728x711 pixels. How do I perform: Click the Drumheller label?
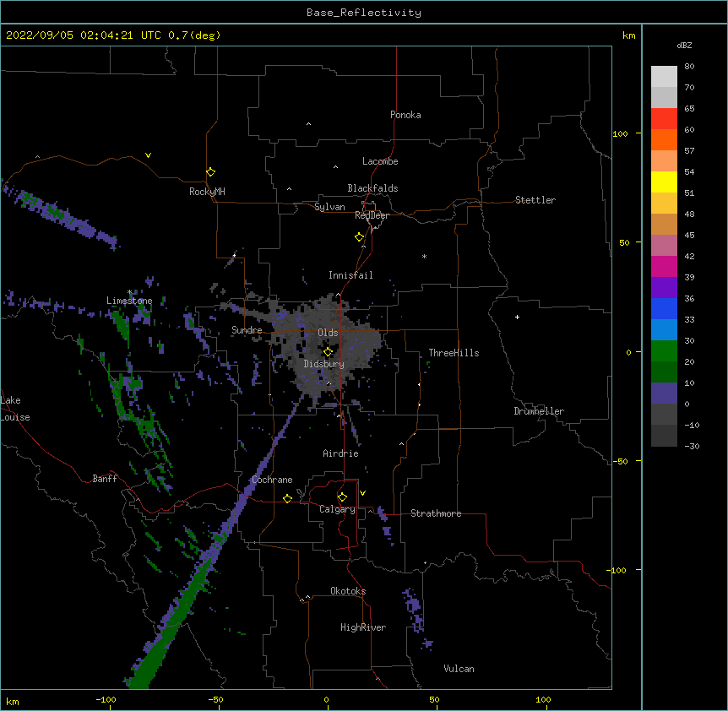539,411
